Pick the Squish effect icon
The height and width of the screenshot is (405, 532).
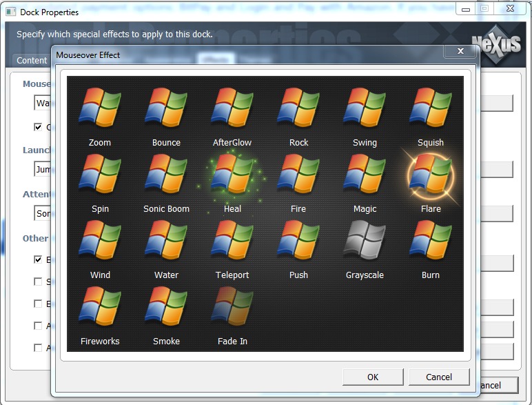tap(431, 108)
